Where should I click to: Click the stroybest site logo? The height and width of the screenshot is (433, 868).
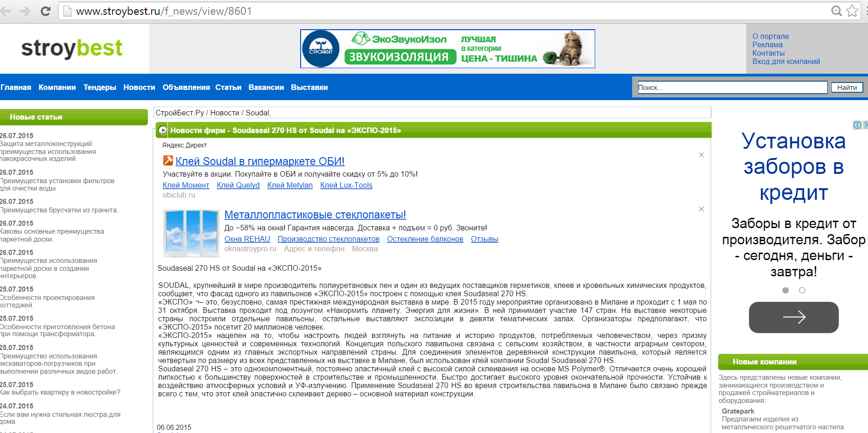(x=72, y=48)
